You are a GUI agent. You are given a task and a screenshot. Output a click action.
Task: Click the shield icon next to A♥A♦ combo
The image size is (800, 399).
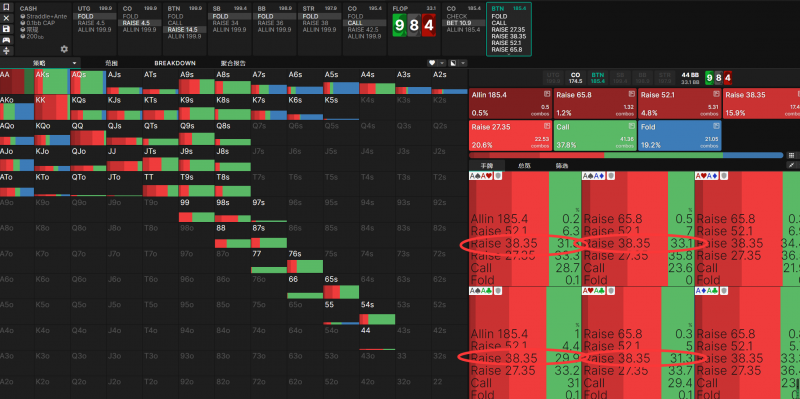[723, 176]
